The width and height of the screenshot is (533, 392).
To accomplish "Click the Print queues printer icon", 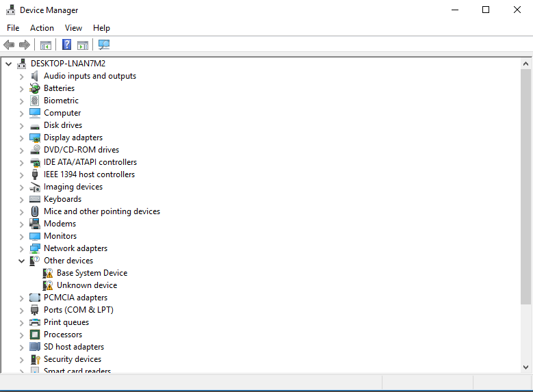I will 35,322.
